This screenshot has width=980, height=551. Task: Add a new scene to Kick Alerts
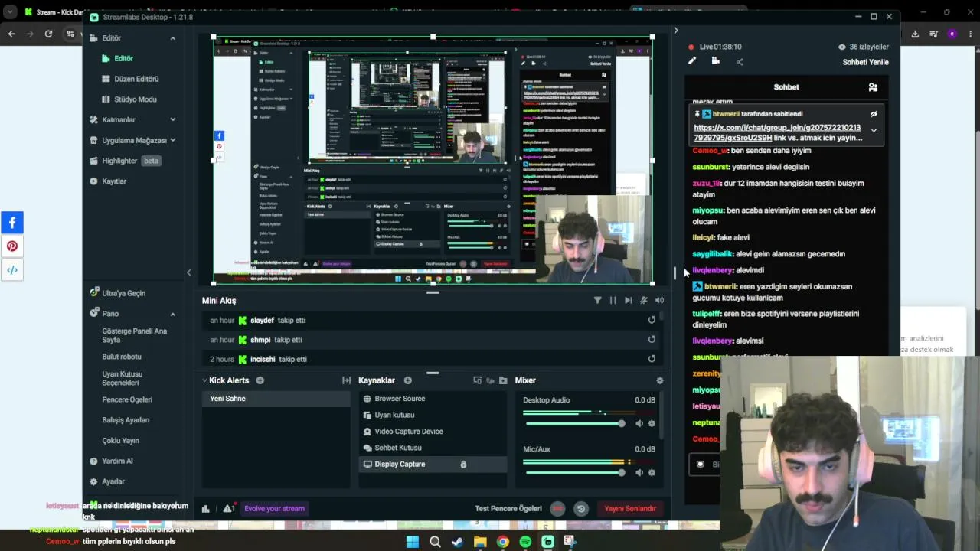pyautogui.click(x=260, y=380)
